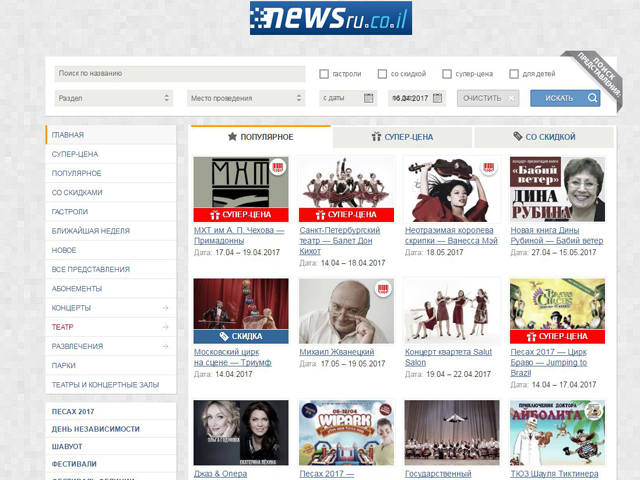Viewport: 640px width, 480px height.
Task: Switch to the Популярное tab
Action: tap(260, 137)
